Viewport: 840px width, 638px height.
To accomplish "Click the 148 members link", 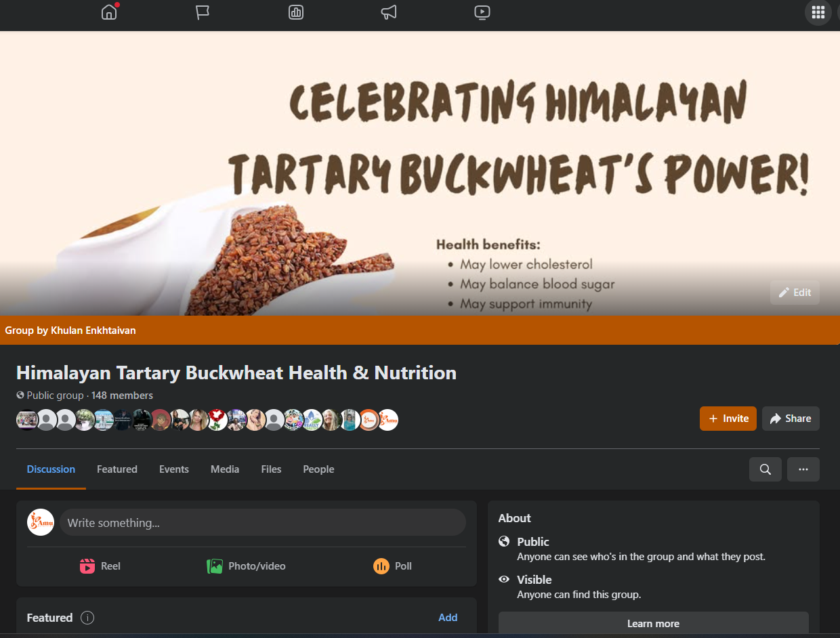I will 122,396.
